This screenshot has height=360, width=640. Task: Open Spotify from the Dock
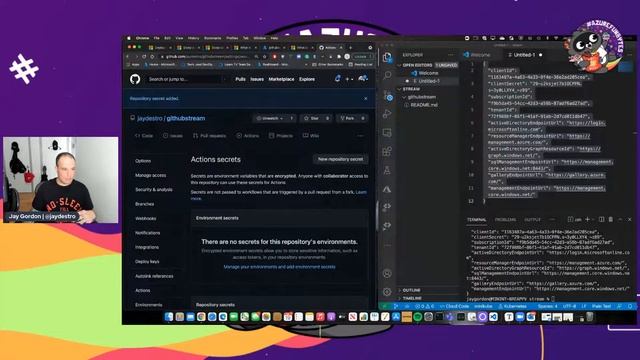(x=418, y=317)
